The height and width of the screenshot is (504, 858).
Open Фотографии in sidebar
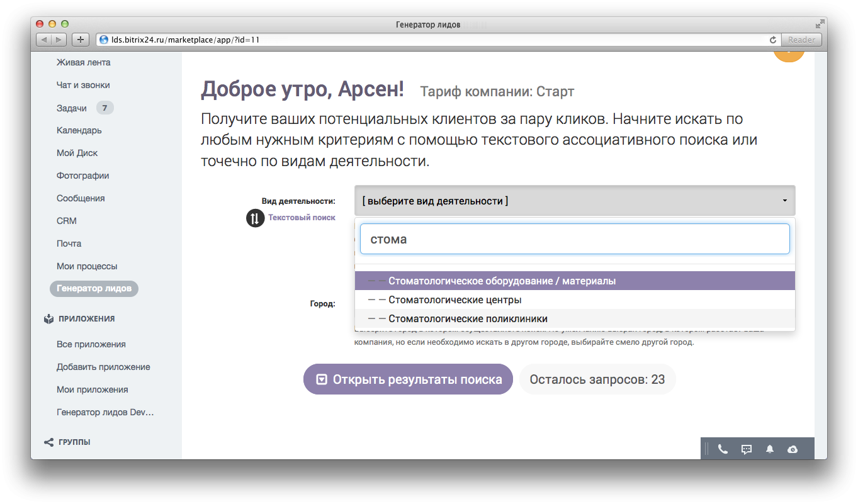[x=83, y=176]
